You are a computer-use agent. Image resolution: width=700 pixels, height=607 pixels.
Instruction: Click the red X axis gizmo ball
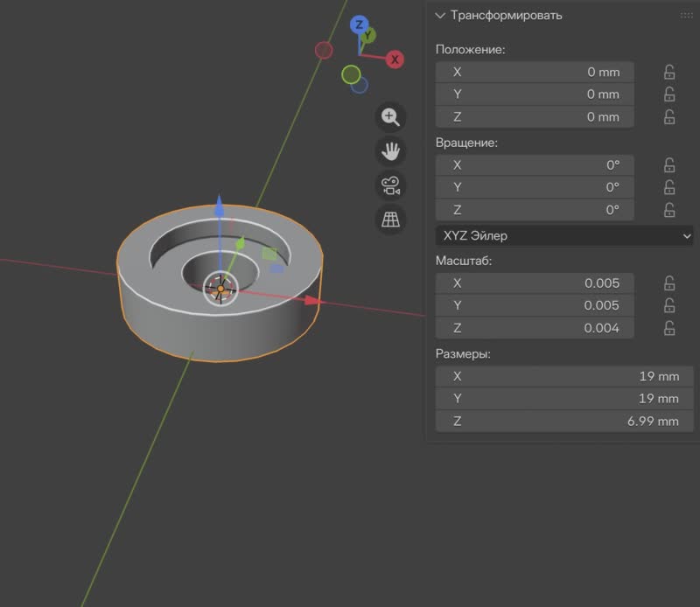pos(395,59)
